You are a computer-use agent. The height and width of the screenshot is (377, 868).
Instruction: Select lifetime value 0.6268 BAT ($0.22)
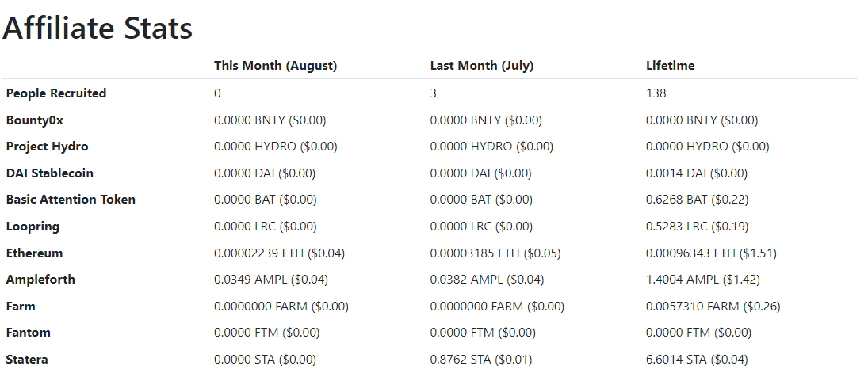697,200
